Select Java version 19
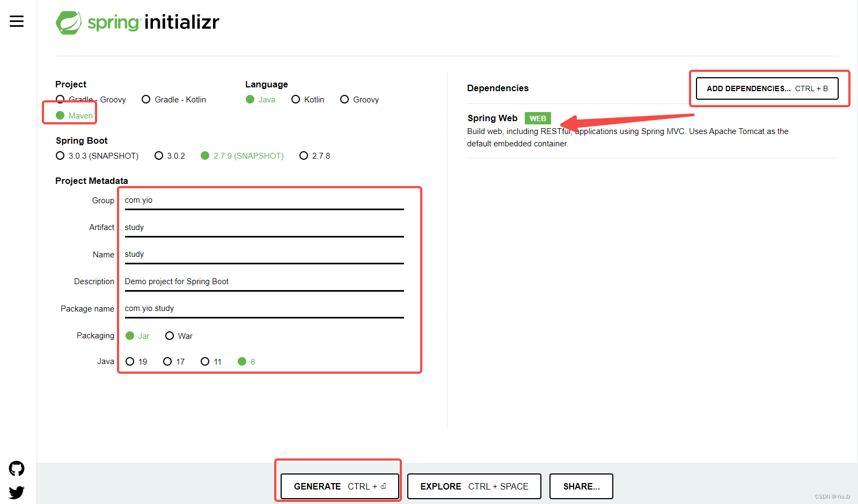The image size is (858, 504). [x=136, y=362]
